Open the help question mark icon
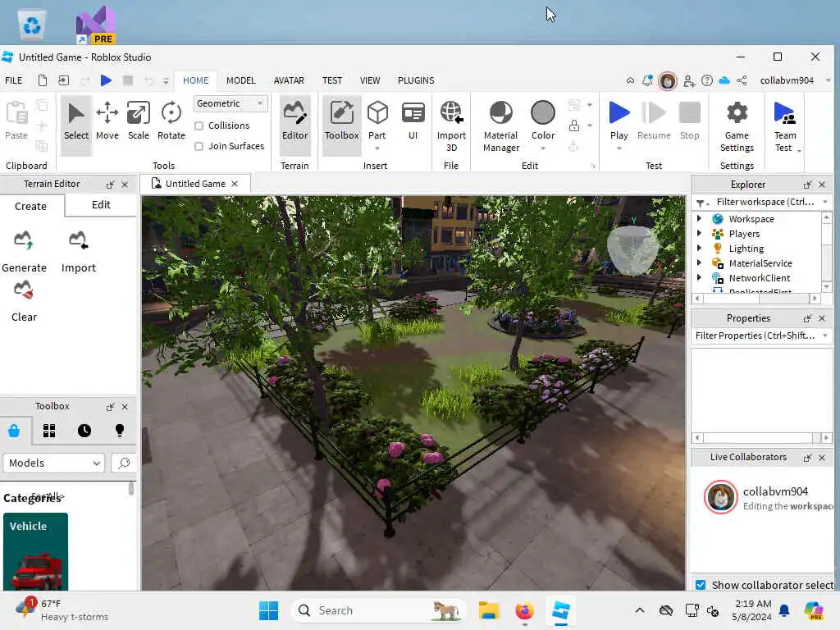Screen dimensions: 840x630 [706, 80]
